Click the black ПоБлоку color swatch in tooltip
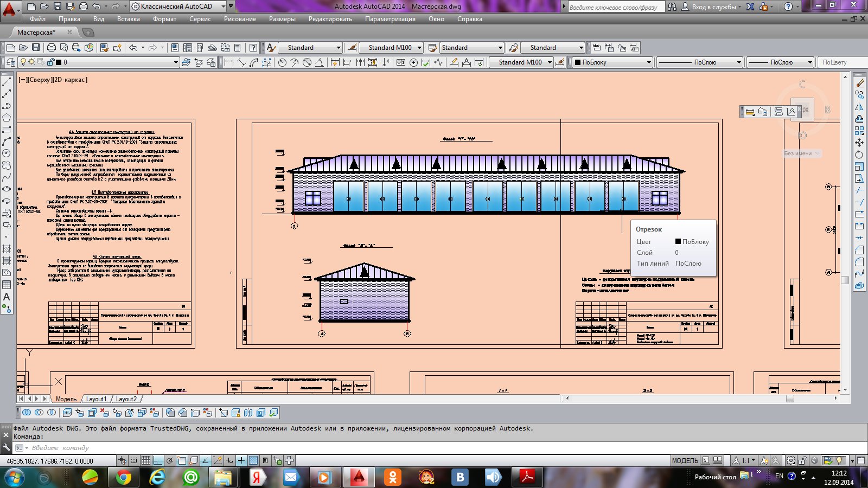 click(678, 241)
